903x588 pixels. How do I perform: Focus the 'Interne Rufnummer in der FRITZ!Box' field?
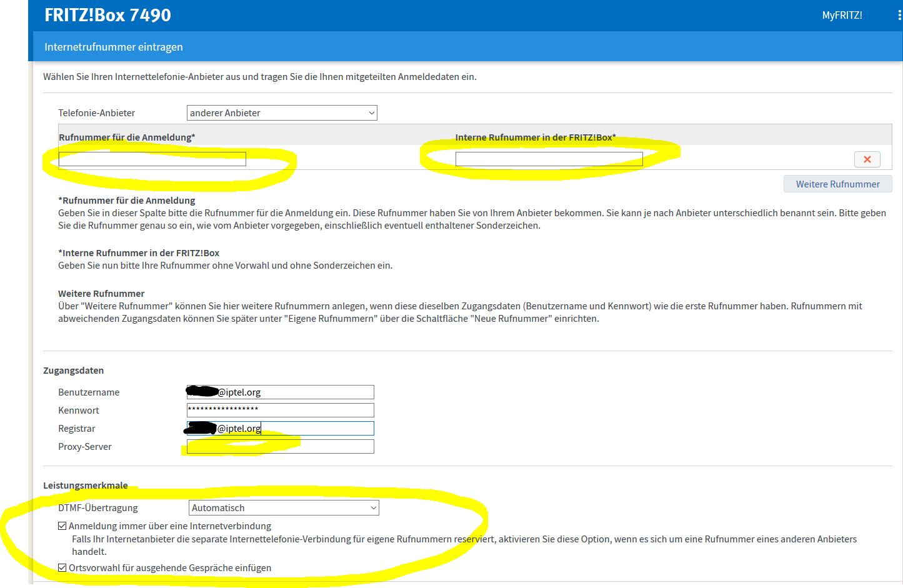click(549, 159)
